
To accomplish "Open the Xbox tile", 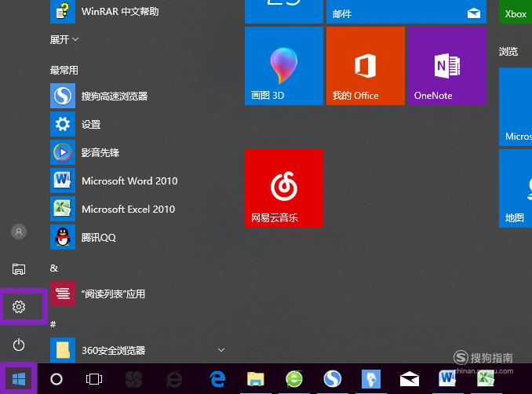I will [516, 12].
